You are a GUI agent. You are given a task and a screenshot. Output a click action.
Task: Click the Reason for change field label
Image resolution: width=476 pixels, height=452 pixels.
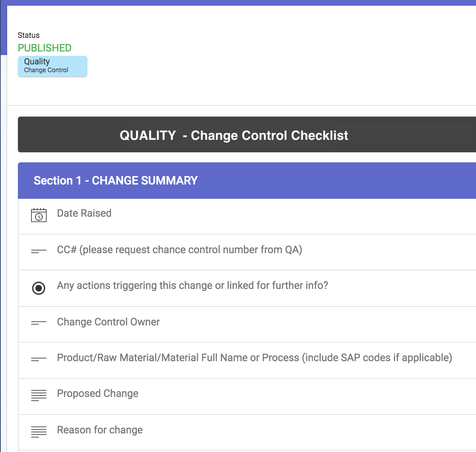coord(100,430)
